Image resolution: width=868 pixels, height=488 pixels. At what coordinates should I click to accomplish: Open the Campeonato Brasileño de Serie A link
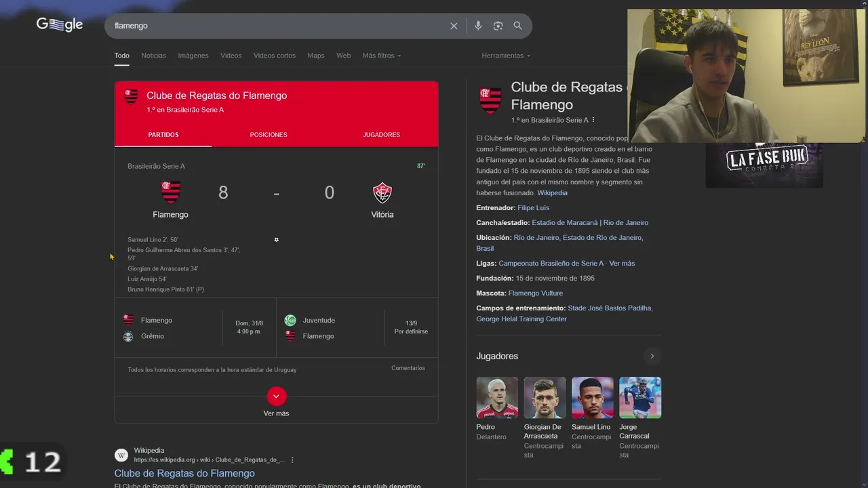click(x=551, y=264)
